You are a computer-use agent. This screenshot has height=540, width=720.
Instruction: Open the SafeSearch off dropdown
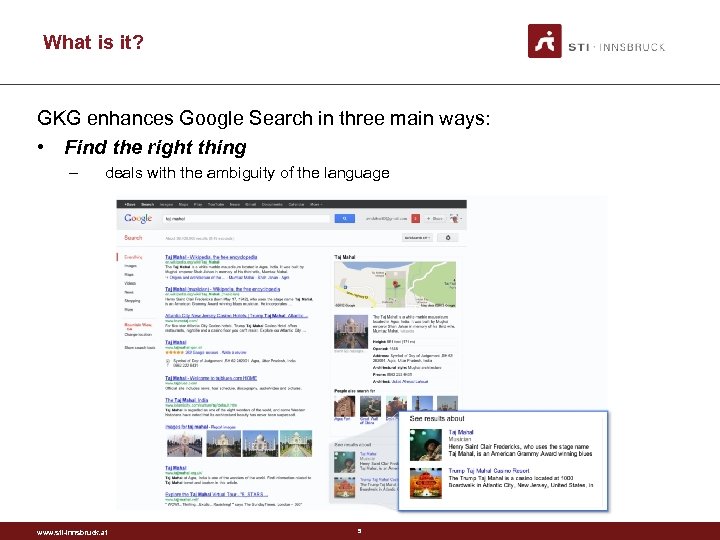(417, 237)
